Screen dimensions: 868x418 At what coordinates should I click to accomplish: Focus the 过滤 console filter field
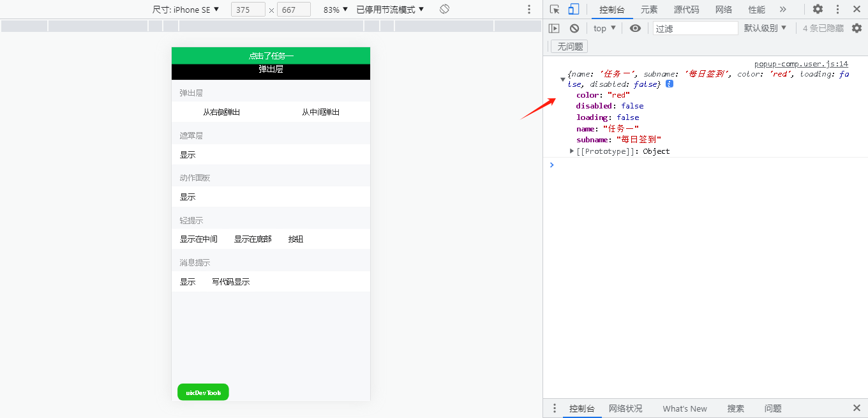coord(695,28)
